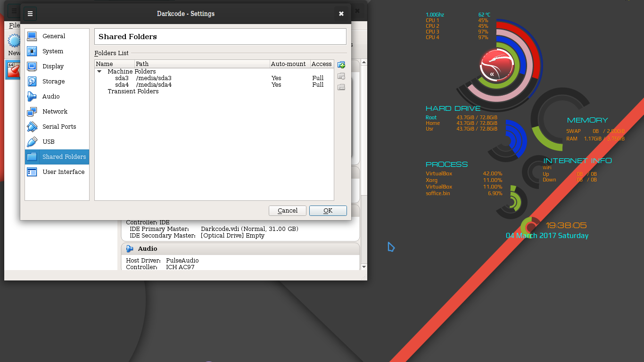Select the Transient Folders tree item

(x=133, y=91)
